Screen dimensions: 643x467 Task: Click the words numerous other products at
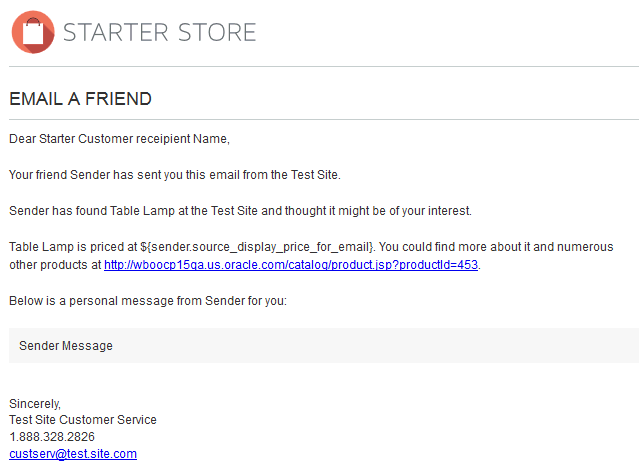pos(311,256)
